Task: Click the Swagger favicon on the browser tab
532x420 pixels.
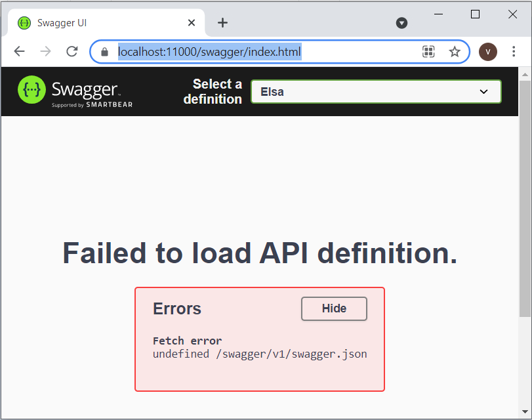Action: pyautogui.click(x=24, y=22)
